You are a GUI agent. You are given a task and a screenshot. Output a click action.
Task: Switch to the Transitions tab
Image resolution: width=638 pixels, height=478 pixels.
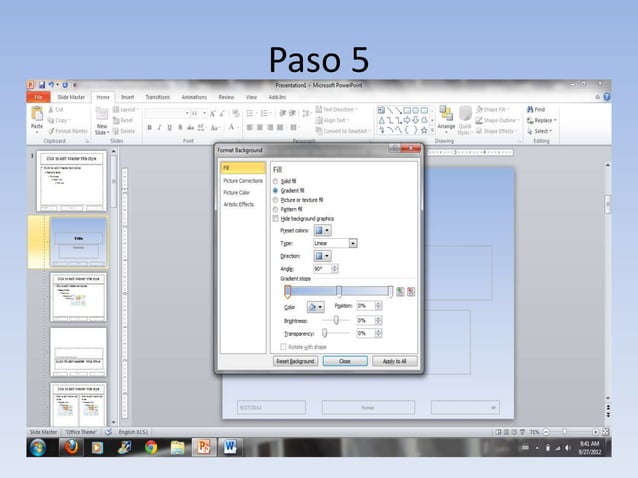pos(158,97)
